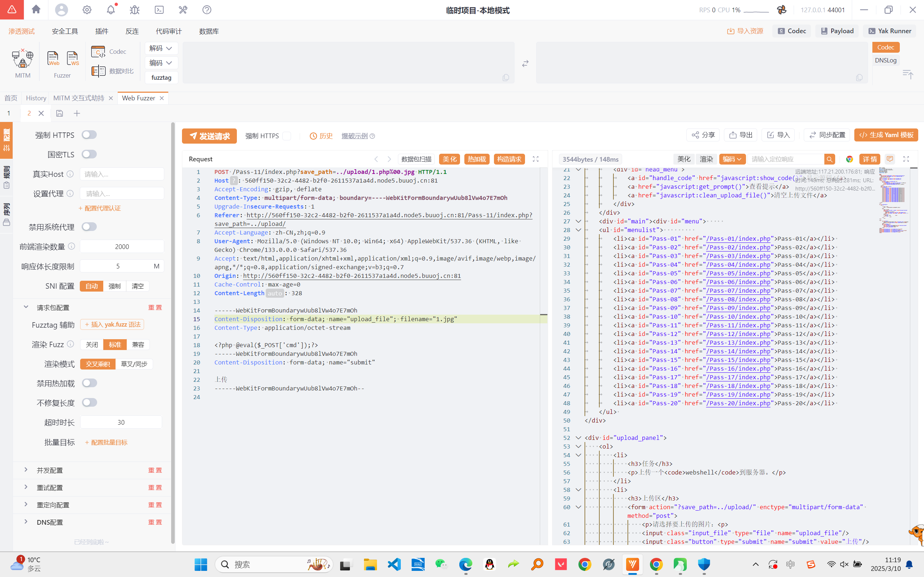Open the 解码 decode dropdown
The width and height of the screenshot is (924, 577).
tap(161, 48)
